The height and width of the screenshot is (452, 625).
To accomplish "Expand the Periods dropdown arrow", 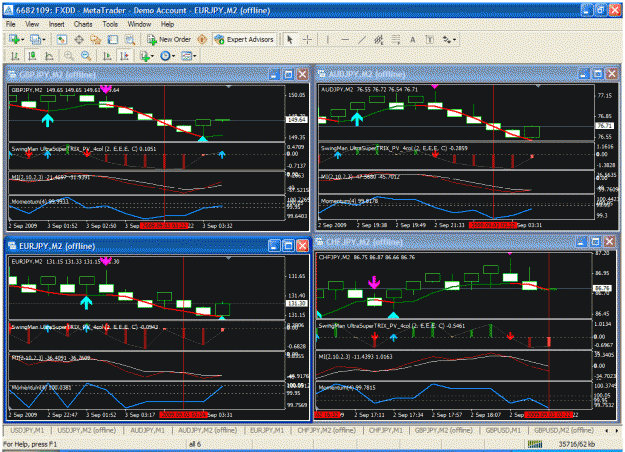I will point(173,56).
